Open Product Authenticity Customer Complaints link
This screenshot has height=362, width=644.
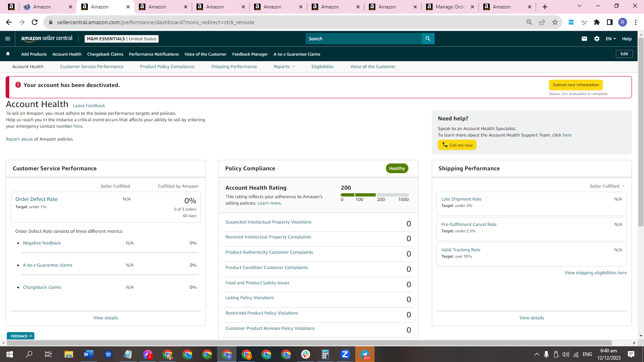click(x=269, y=252)
